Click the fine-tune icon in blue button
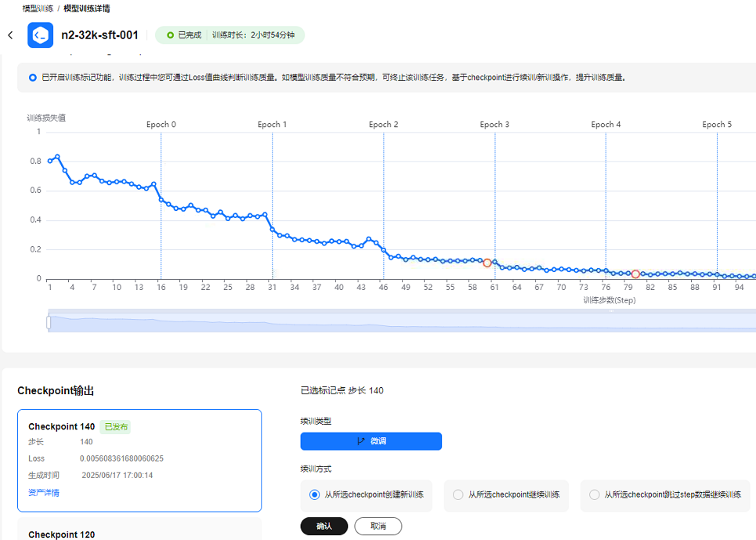The height and width of the screenshot is (540, 756). pyautogui.click(x=360, y=441)
